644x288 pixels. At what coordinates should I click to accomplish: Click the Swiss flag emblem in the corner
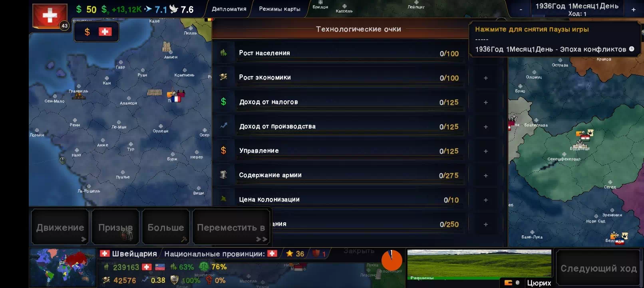pos(50,16)
